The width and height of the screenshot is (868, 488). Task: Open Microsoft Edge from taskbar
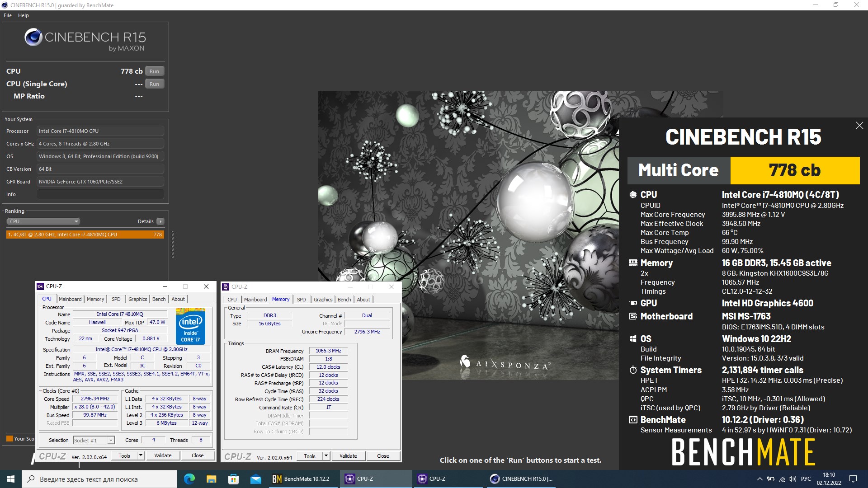click(189, 479)
